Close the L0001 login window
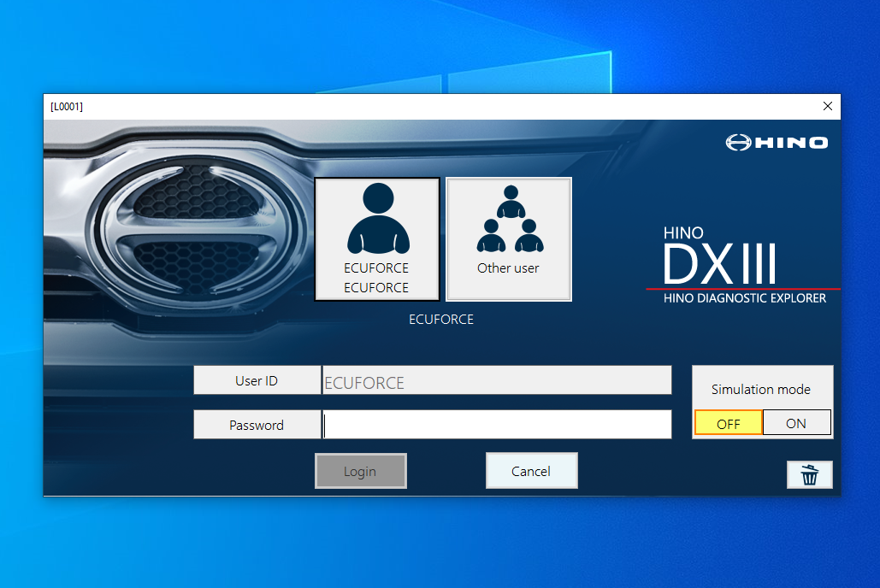Screen dimensions: 880x588 tap(827, 106)
